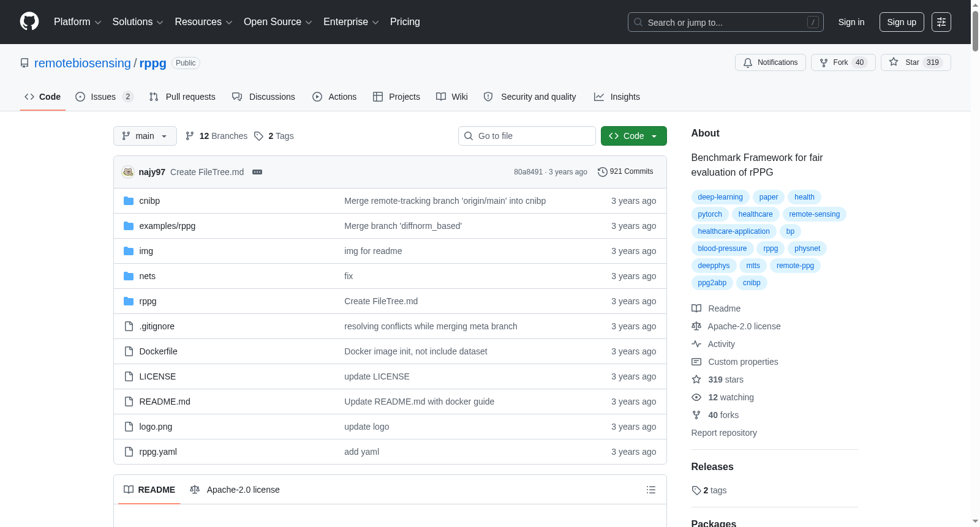The height and width of the screenshot is (527, 980).
Task: Open the Wiki tab
Action: 452,97
